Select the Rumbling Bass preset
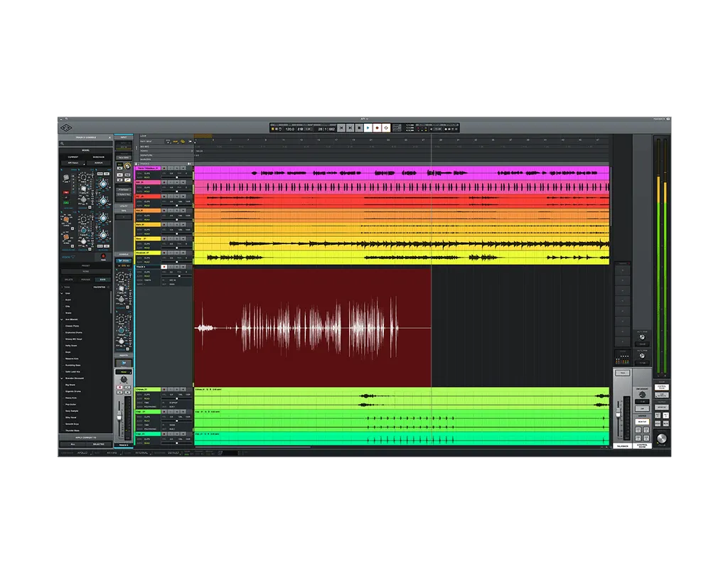The height and width of the screenshot is (572, 728). click(x=73, y=365)
